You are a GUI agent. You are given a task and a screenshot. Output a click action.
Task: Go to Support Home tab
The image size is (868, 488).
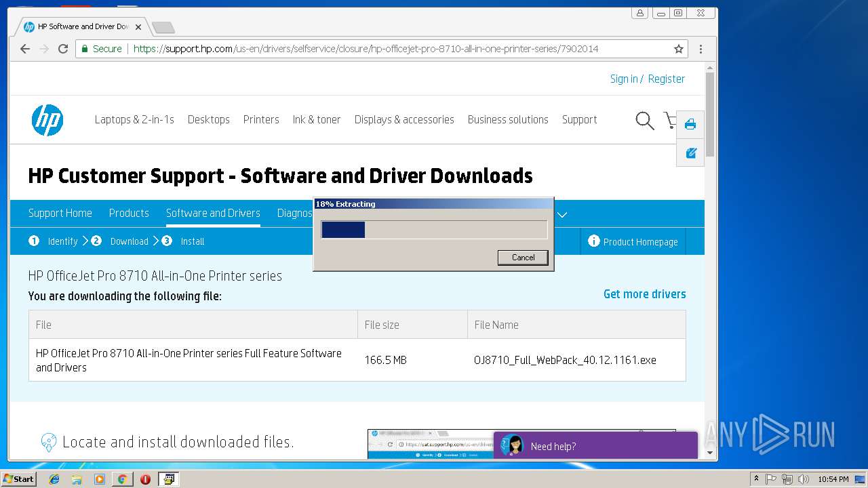click(60, 213)
